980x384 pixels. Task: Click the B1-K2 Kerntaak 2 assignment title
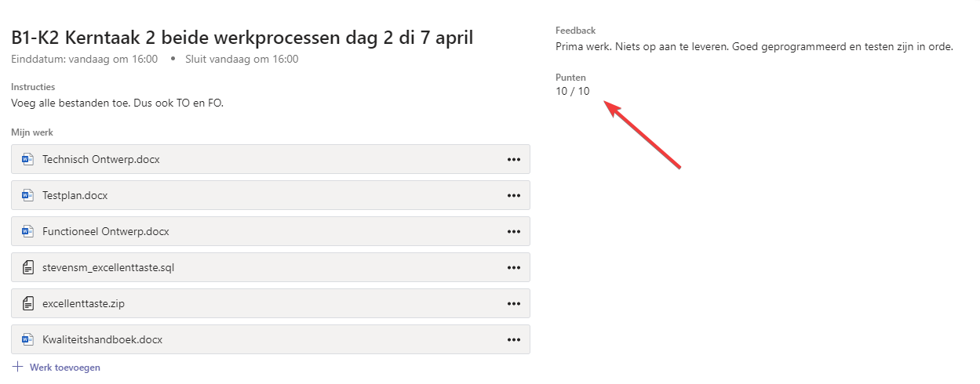242,38
